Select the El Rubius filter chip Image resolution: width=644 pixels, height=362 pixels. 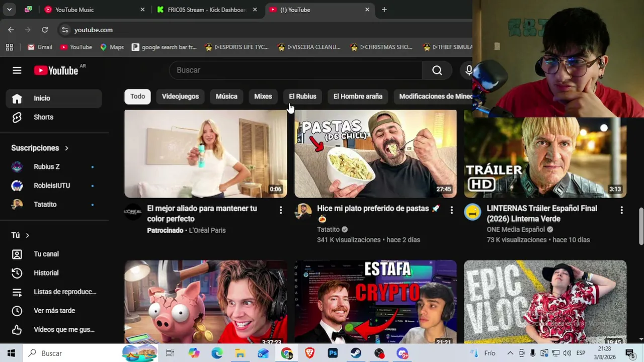click(x=302, y=97)
